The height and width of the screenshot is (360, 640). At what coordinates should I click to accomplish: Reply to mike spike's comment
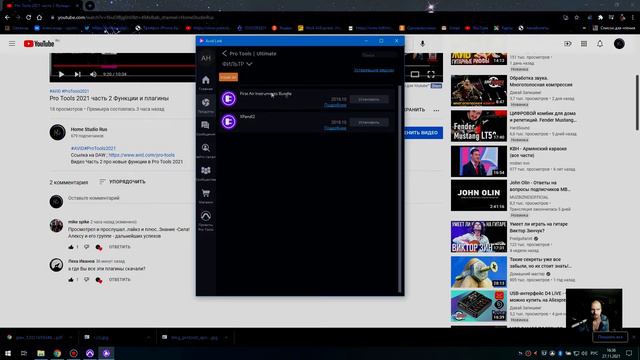[120, 247]
